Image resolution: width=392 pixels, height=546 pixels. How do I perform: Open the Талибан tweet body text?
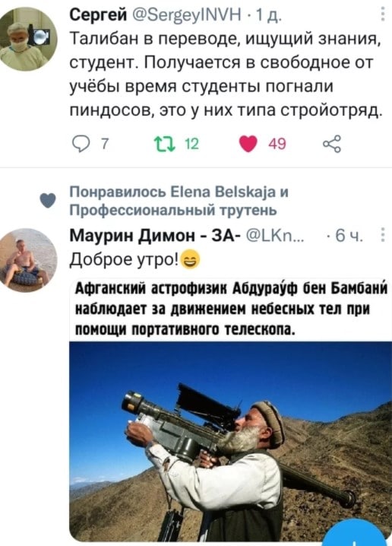click(226, 75)
